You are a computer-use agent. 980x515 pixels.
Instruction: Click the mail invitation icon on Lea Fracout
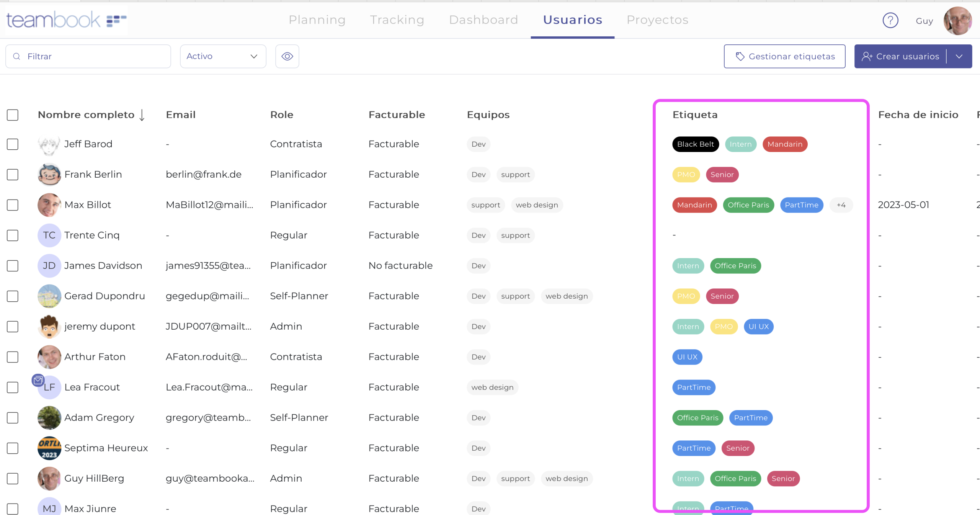38,380
